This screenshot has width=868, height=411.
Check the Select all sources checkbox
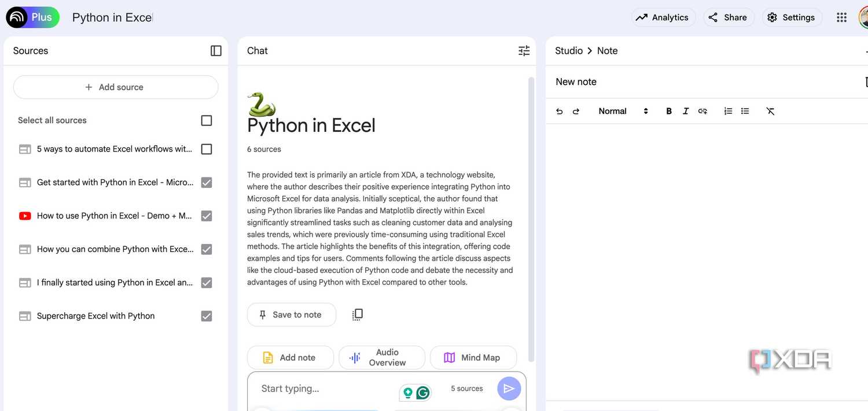click(x=207, y=120)
